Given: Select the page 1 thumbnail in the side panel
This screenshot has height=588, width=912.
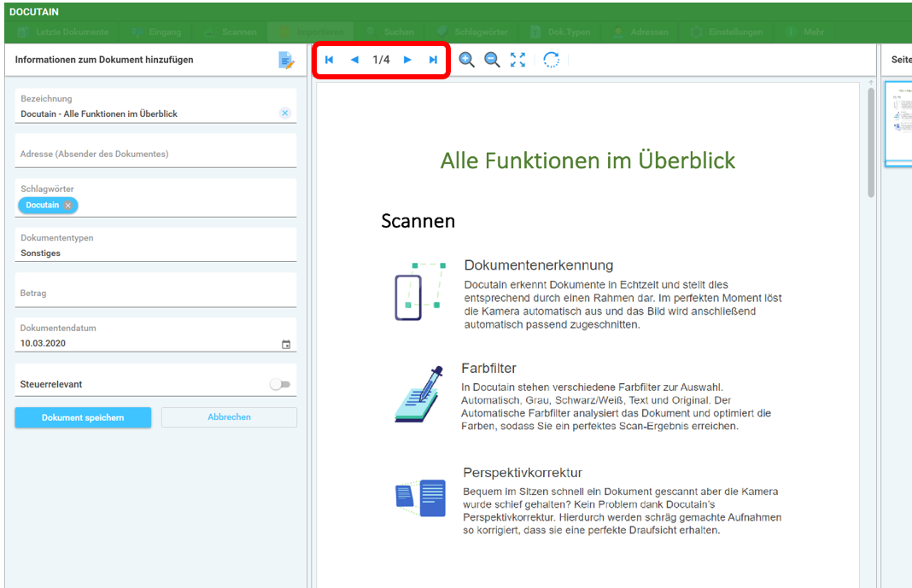Looking at the screenshot, I should point(898,124).
